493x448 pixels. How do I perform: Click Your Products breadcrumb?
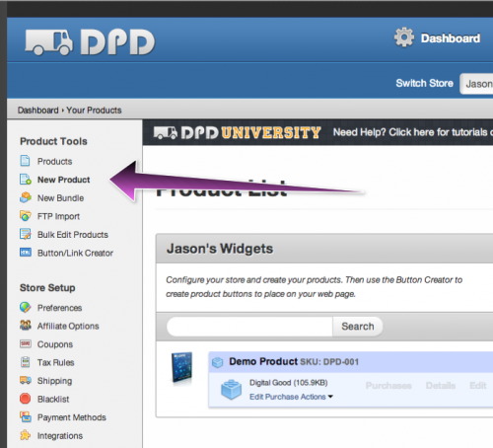click(94, 111)
